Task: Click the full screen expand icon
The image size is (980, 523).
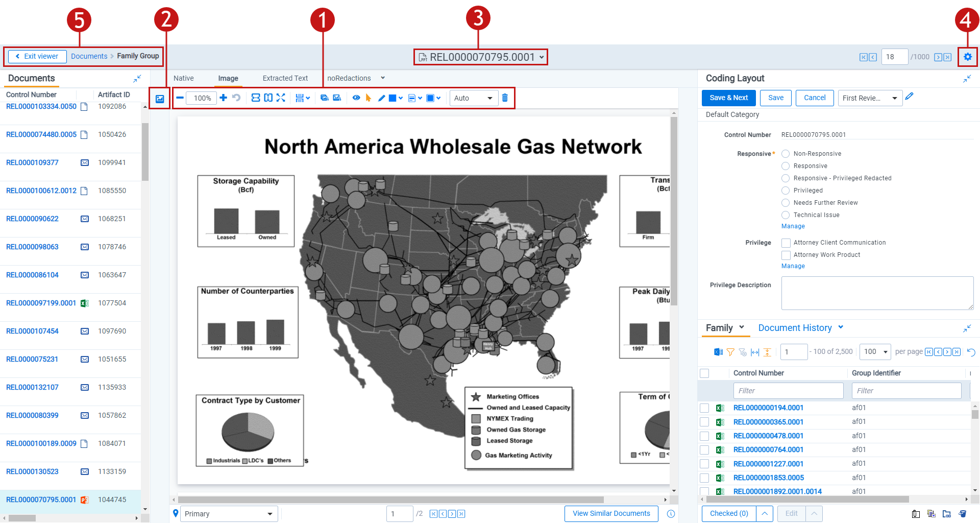Action: coord(281,98)
